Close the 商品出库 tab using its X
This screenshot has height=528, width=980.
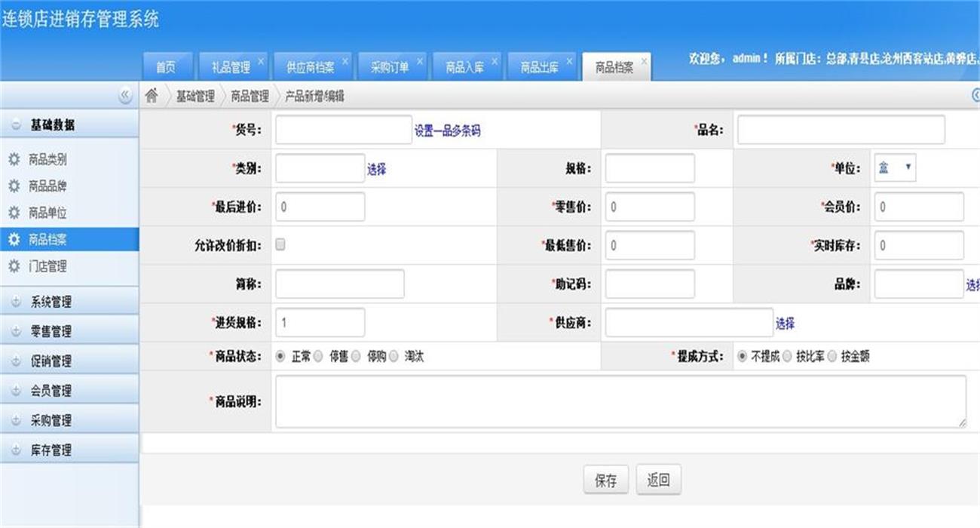coord(569,61)
